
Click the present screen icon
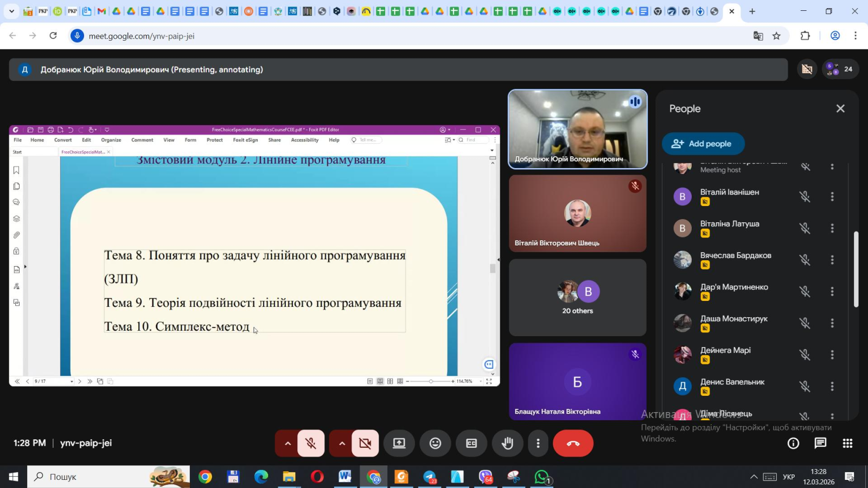pyautogui.click(x=399, y=444)
